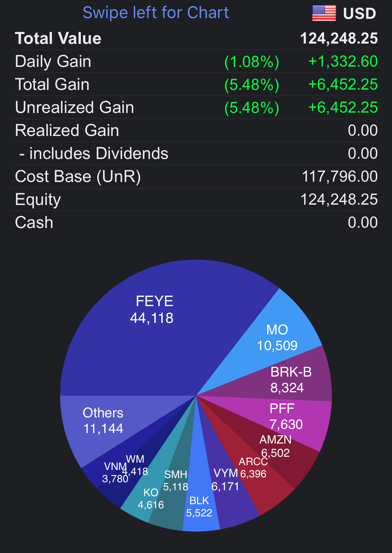Select the USD currency label

(x=359, y=14)
